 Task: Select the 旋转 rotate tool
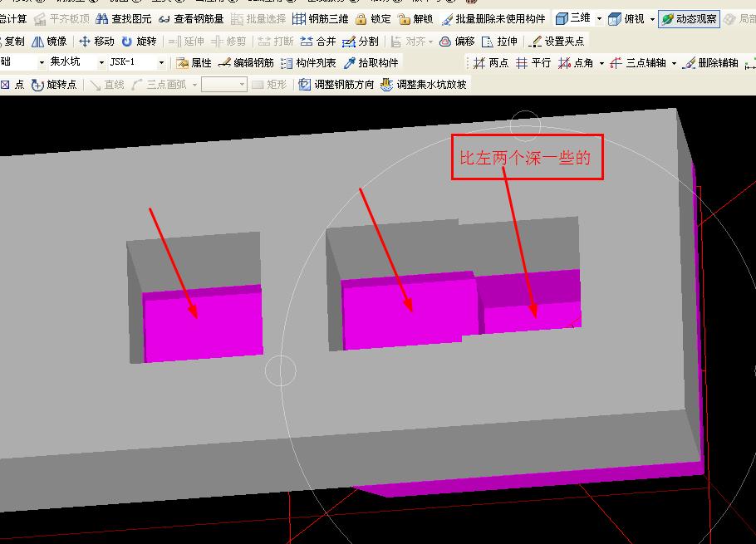139,42
